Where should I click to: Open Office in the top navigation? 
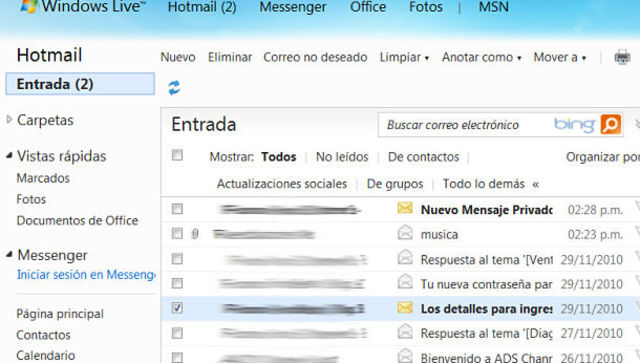point(368,7)
